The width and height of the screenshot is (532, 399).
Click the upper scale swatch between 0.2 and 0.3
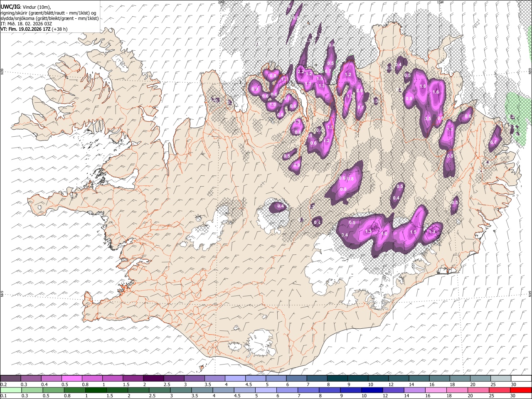click(10, 378)
